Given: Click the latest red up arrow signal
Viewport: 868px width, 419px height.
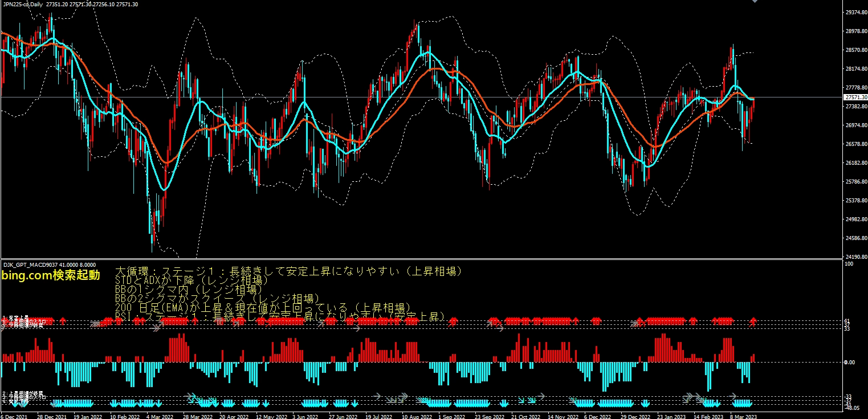Looking at the screenshot, I should pyautogui.click(x=753, y=320).
